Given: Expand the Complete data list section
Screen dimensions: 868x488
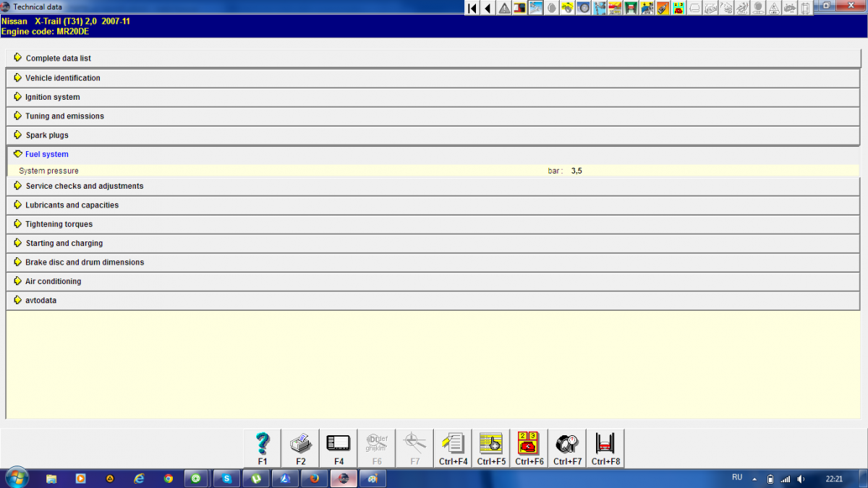Looking at the screenshot, I should tap(433, 58).
